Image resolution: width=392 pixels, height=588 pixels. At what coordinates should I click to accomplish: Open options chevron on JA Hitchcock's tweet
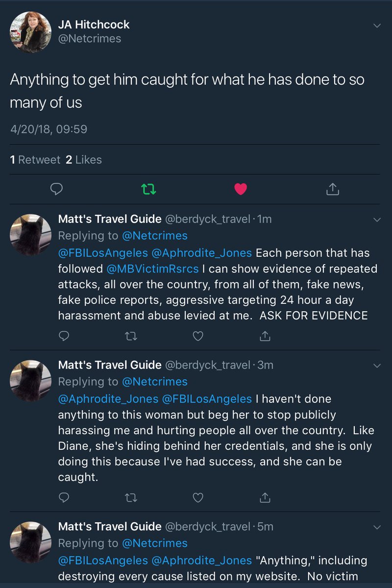(x=376, y=25)
